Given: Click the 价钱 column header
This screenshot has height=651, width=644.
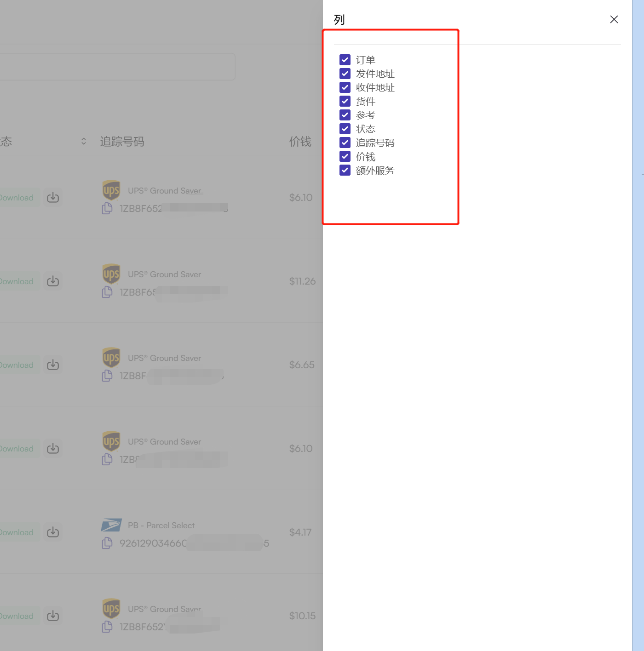Looking at the screenshot, I should pos(300,142).
